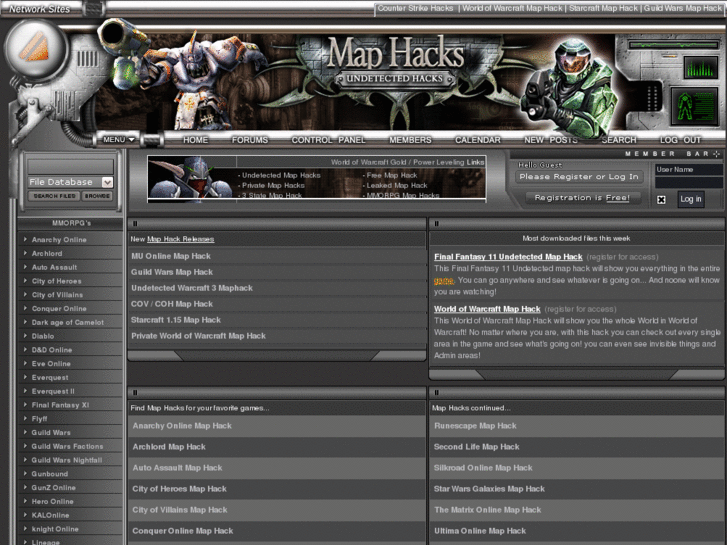Open Archlord in MMORPG sidebar
Viewport: 727px width, 545px height.
point(47,254)
